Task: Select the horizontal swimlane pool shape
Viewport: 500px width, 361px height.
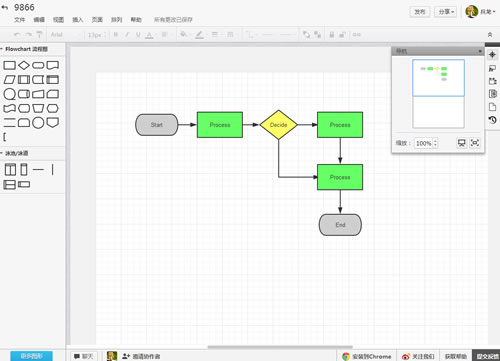Action: [9, 184]
